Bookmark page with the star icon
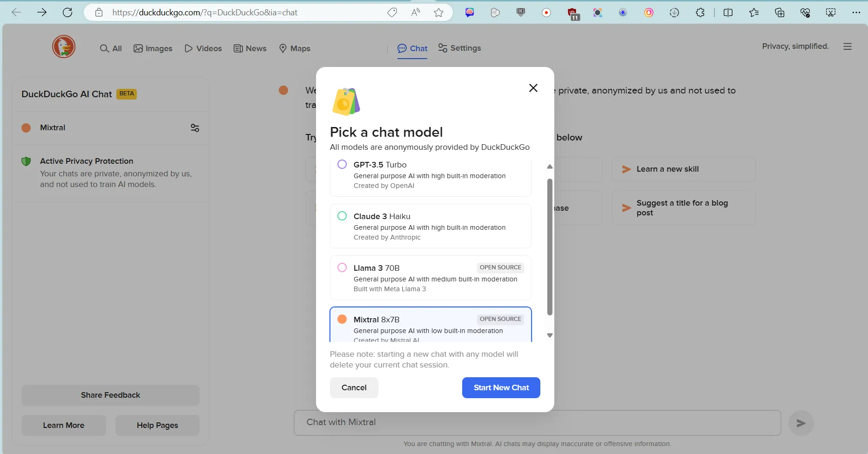Screen dimensions: 868x454 point(438,13)
